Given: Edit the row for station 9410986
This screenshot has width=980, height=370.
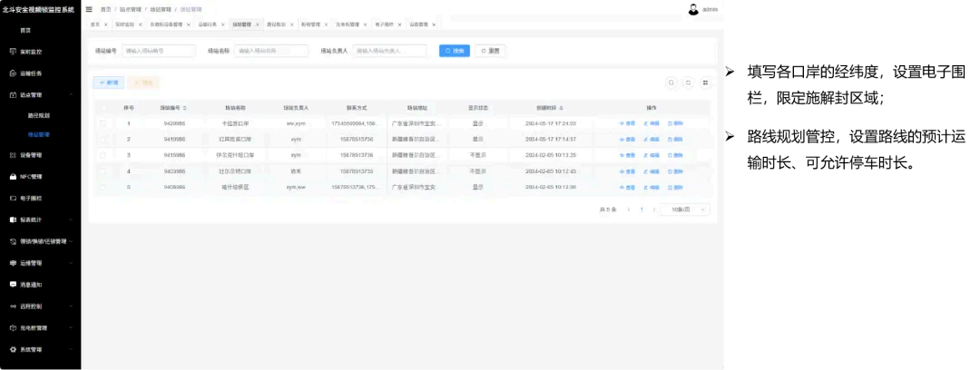Looking at the screenshot, I should [652, 140].
